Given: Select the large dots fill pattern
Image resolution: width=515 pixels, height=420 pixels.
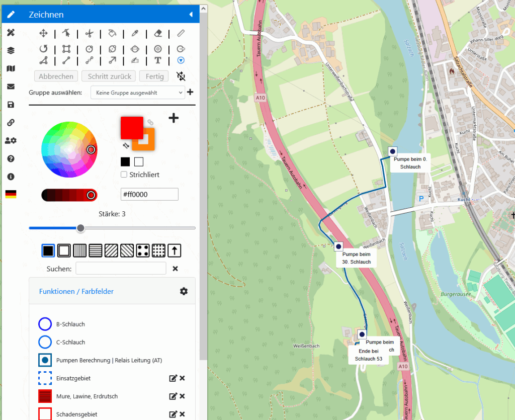Looking at the screenshot, I should (x=143, y=250).
